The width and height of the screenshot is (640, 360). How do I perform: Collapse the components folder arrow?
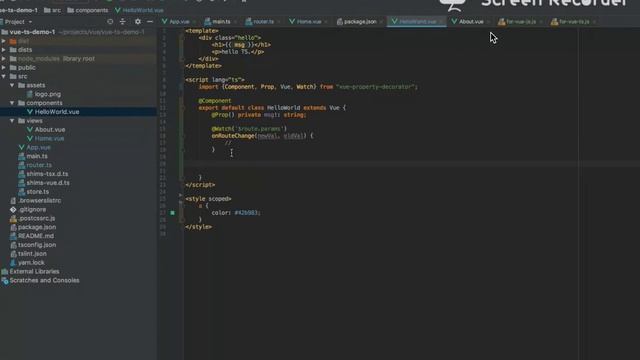tap(12, 103)
